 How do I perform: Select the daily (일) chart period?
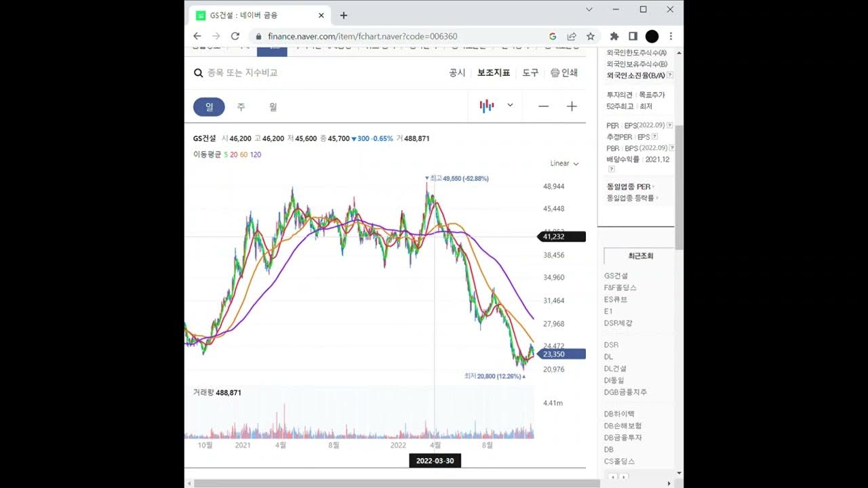(x=209, y=106)
